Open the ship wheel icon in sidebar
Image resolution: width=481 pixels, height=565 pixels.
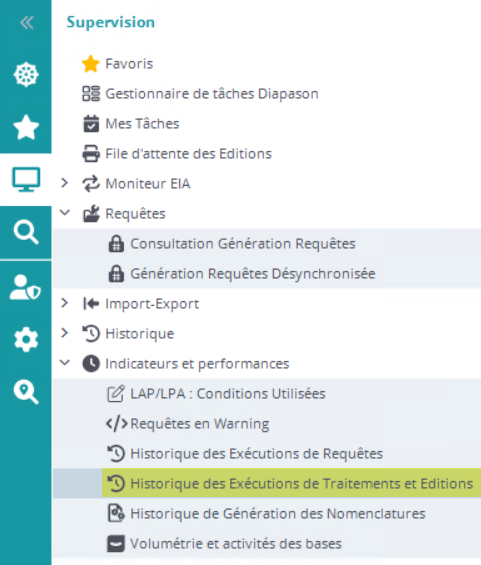[x=26, y=75]
